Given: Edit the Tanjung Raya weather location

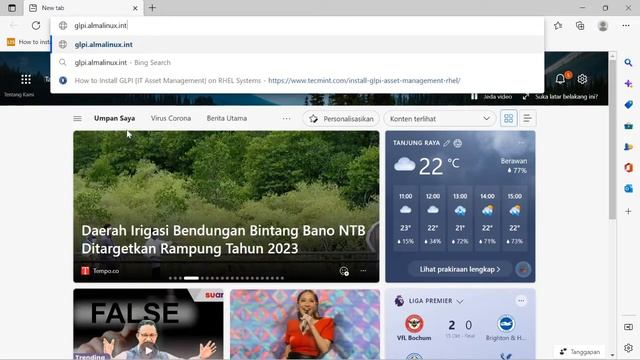Looking at the screenshot, I should (447, 143).
